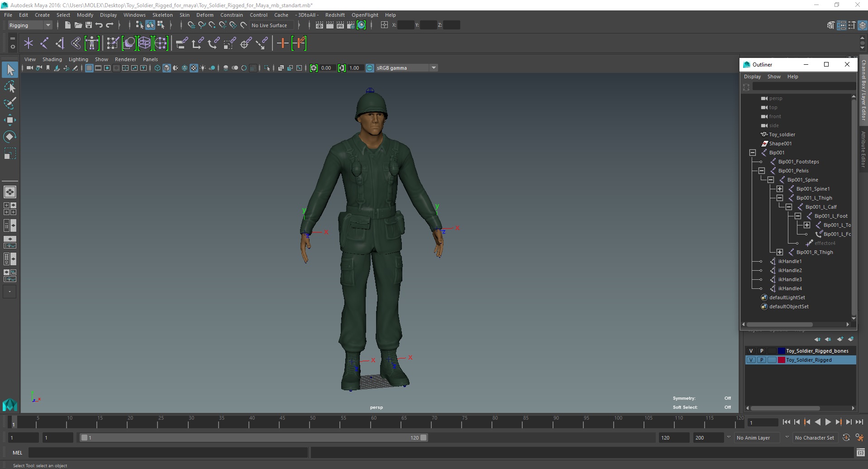Activate the Lasso Select tool in the toolbox
Screen dimensions: 868x469
[10, 86]
